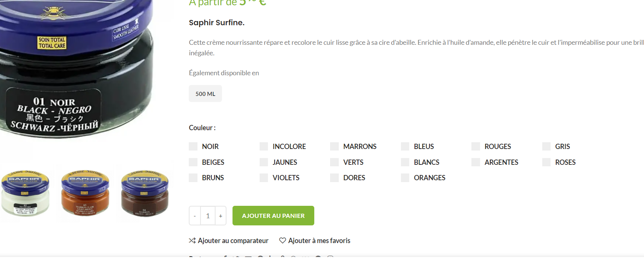The width and height of the screenshot is (644, 260).
Task: Click AJOUTER AU PANIER button
Action: pos(273,216)
